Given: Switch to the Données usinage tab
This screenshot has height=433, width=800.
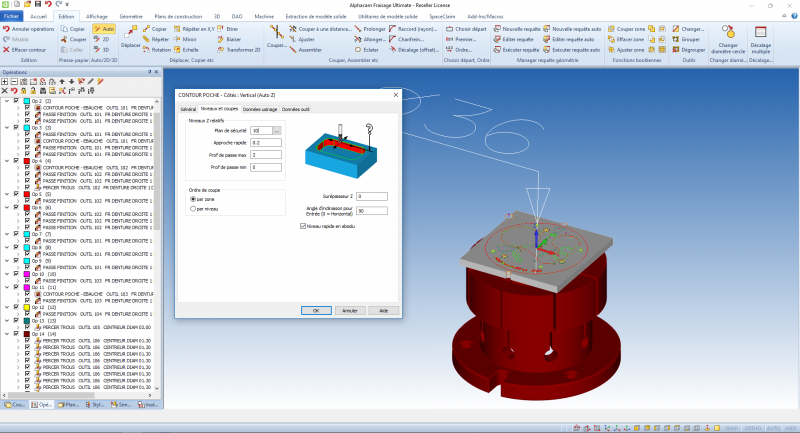Looking at the screenshot, I should [259, 108].
